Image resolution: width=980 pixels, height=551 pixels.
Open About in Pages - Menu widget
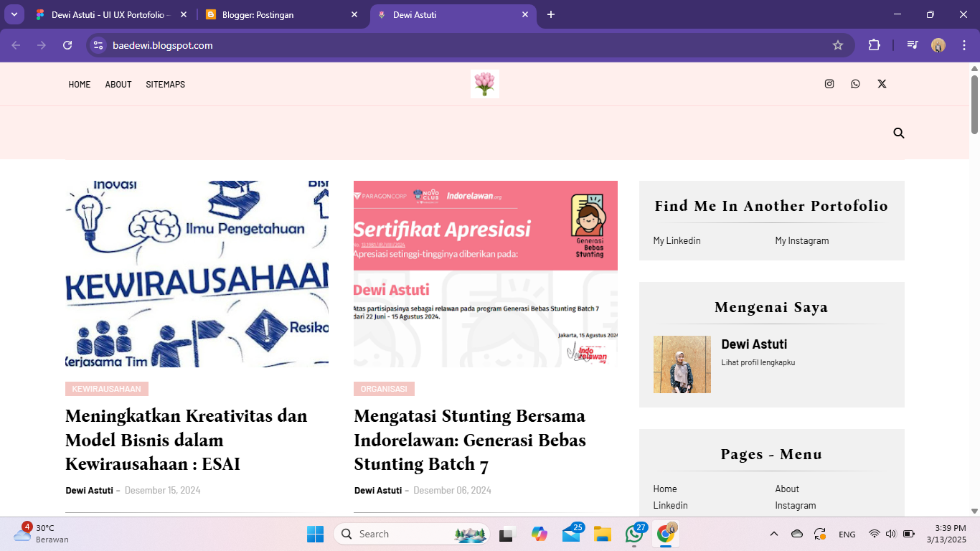point(787,489)
